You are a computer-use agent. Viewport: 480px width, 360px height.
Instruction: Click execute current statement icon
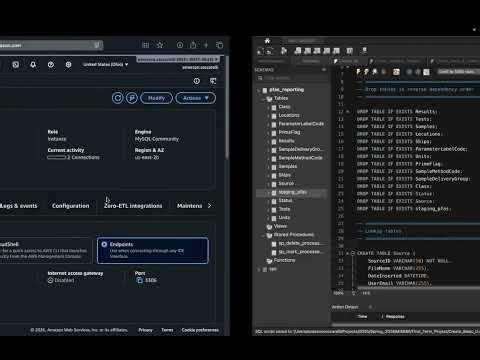pos(366,72)
